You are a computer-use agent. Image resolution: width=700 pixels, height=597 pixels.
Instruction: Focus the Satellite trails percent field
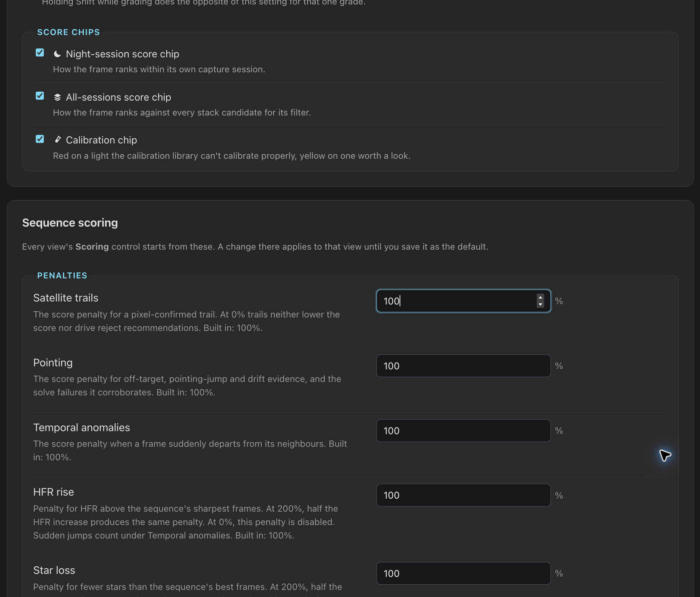463,301
